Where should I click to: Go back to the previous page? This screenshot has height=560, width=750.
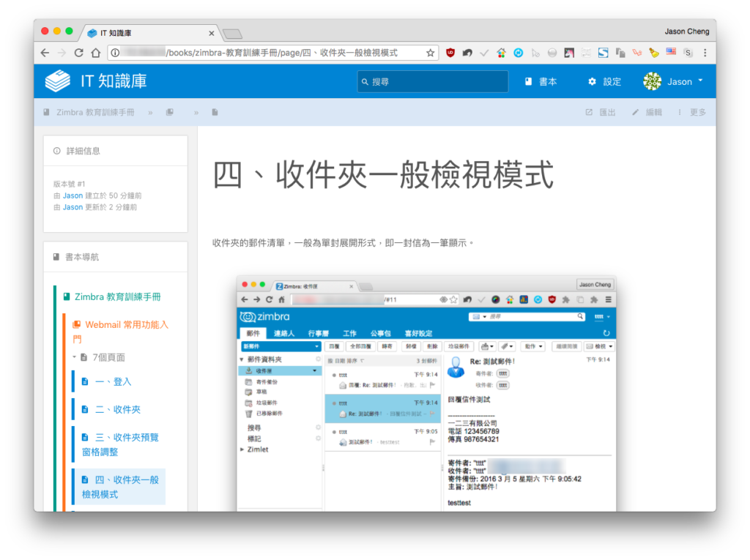click(x=45, y=53)
